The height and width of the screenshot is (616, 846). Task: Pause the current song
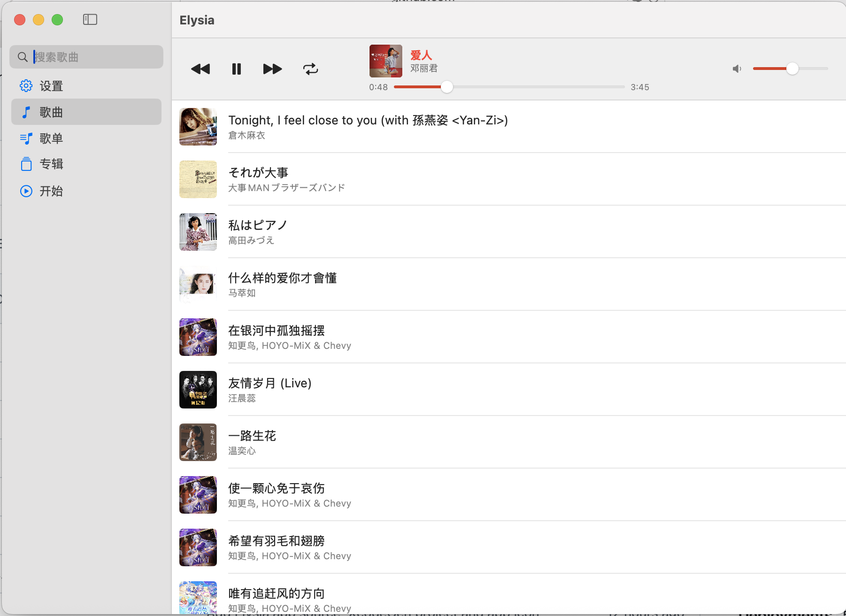[237, 69]
